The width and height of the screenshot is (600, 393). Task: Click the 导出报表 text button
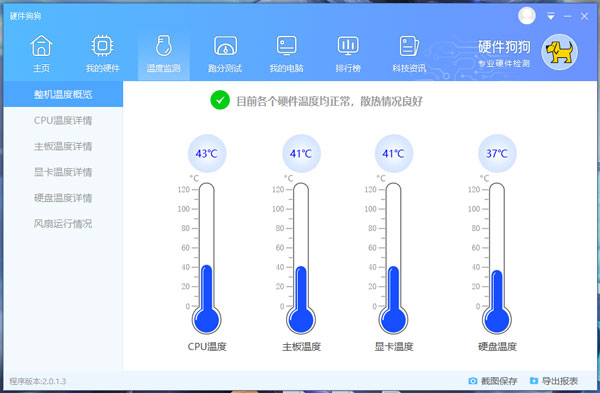click(560, 381)
